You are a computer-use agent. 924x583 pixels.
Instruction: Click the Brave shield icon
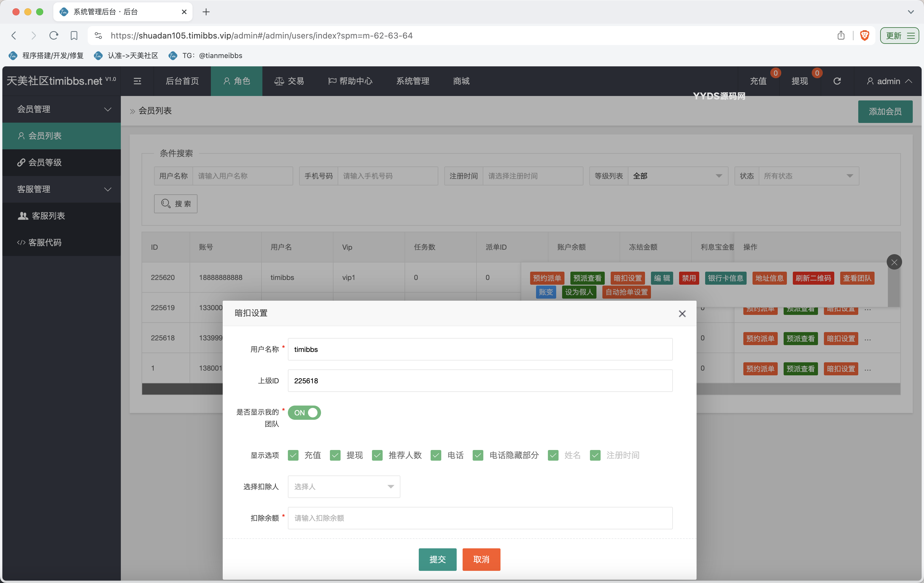click(x=864, y=35)
